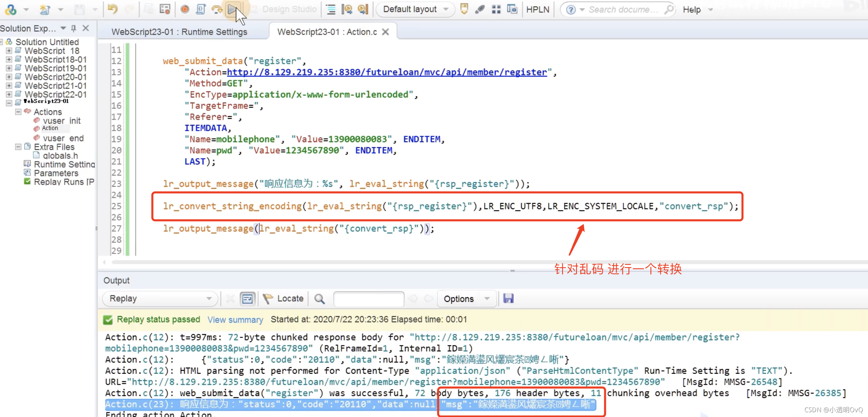This screenshot has width=868, height=417.
Task: Click the Compile script icon
Action: (201, 9)
